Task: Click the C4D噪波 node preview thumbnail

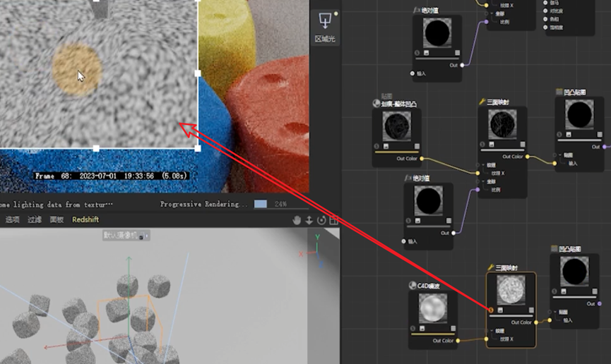Action: pyautogui.click(x=432, y=308)
